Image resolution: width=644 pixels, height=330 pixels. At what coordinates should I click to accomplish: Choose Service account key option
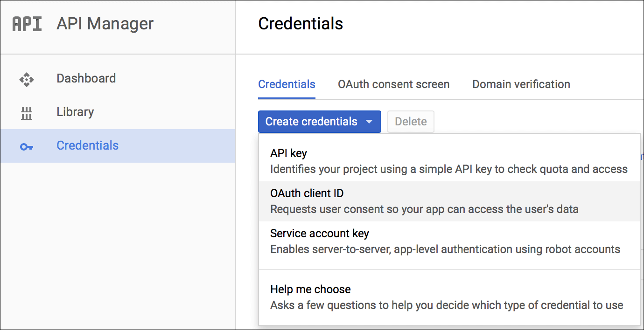(449, 241)
